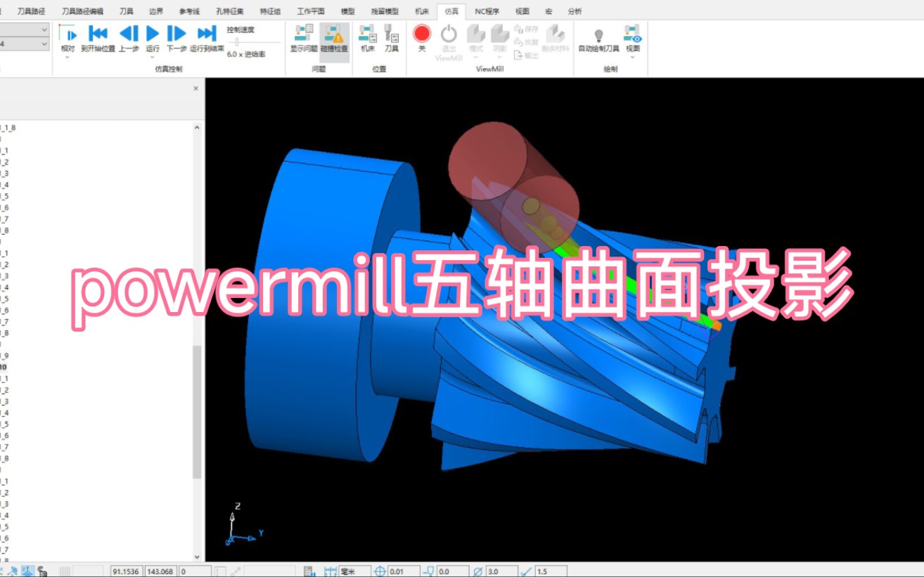Screen dimensions: 924x577
Task: Switch to the 工作平面 ribbon tab
Action: (311, 11)
